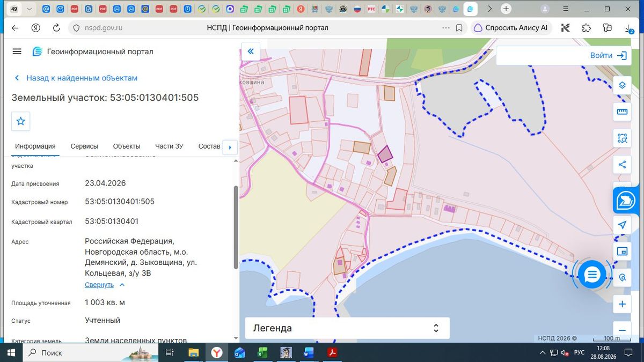The width and height of the screenshot is (644, 362).
Task: Open the blue assistant widget on the right edge
Action: tap(625, 201)
